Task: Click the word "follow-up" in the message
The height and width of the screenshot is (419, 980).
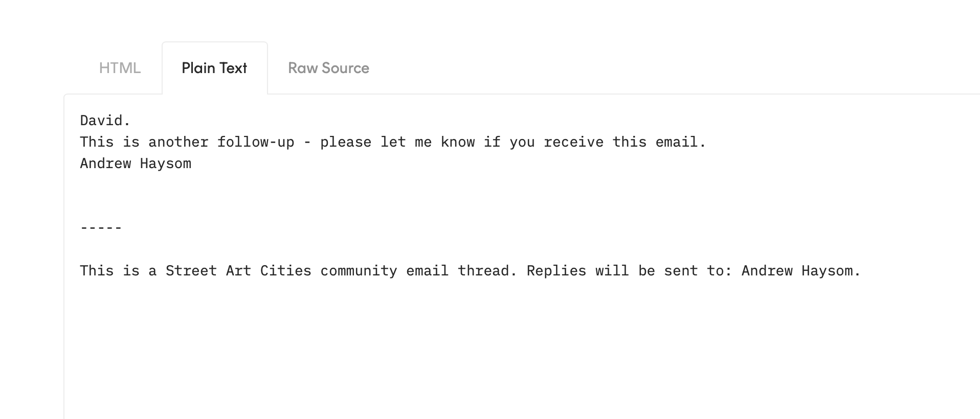Action: click(x=256, y=142)
